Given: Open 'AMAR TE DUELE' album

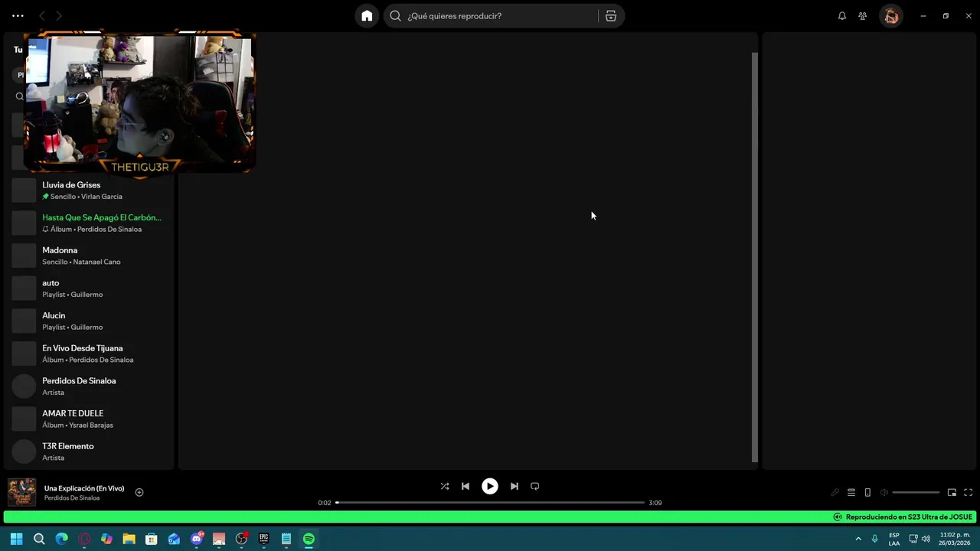Looking at the screenshot, I should click(90, 419).
